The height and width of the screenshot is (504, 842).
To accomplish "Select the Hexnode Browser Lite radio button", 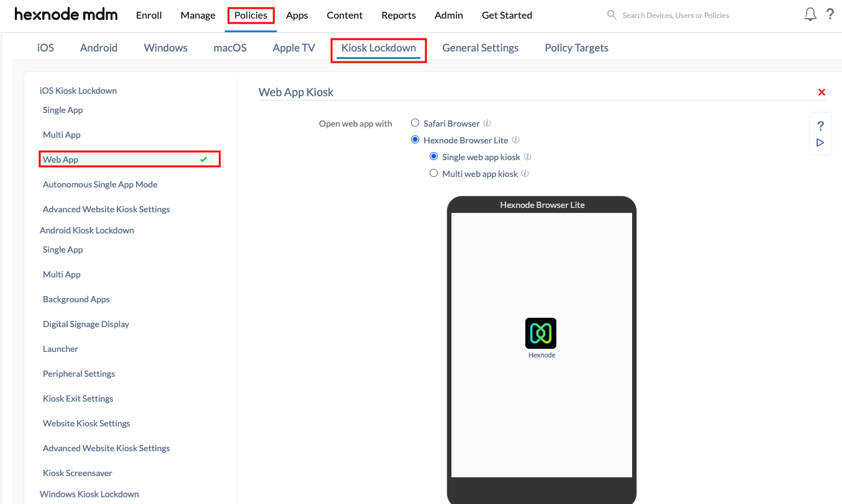I will 415,140.
